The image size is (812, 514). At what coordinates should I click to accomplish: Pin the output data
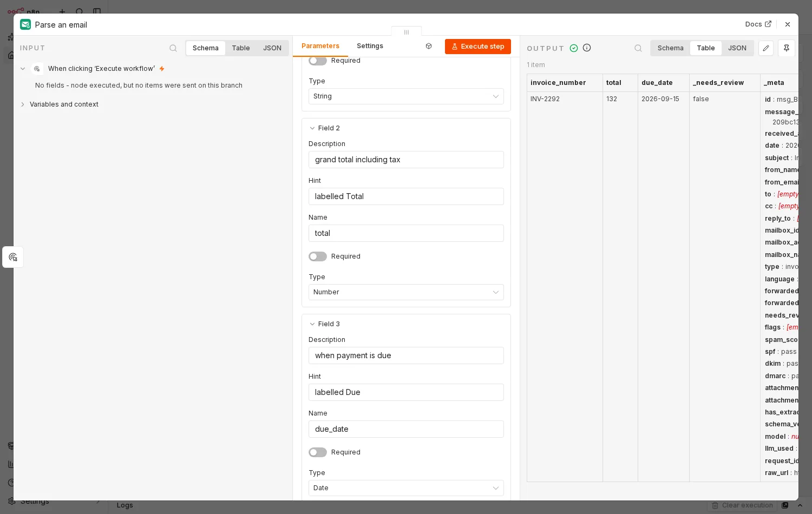[787, 48]
